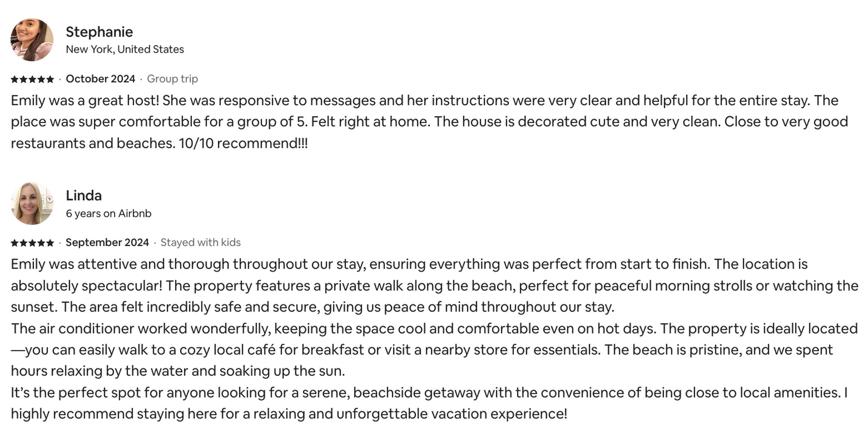Click the Stephanie reviewer name
868x433 pixels.
99,32
